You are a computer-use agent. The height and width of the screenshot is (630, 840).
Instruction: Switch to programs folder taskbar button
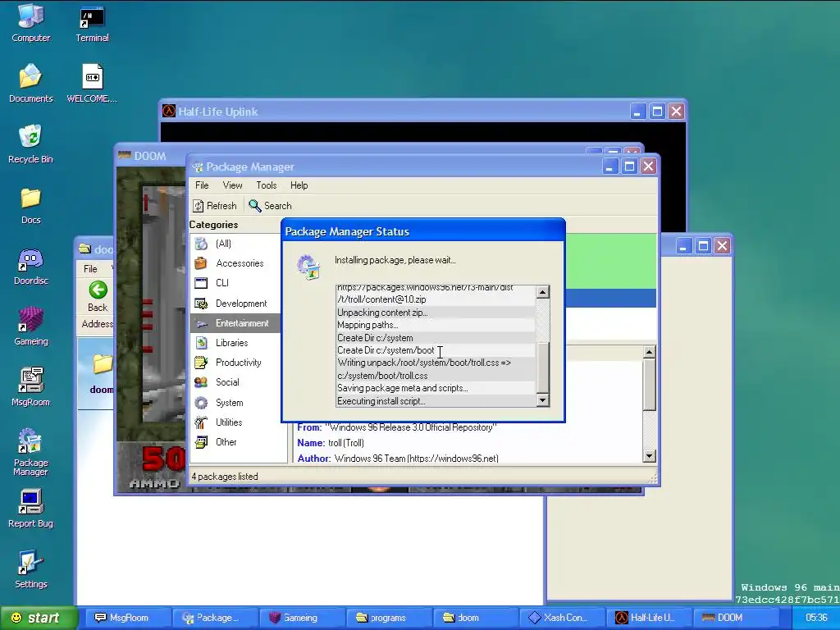tap(390, 619)
